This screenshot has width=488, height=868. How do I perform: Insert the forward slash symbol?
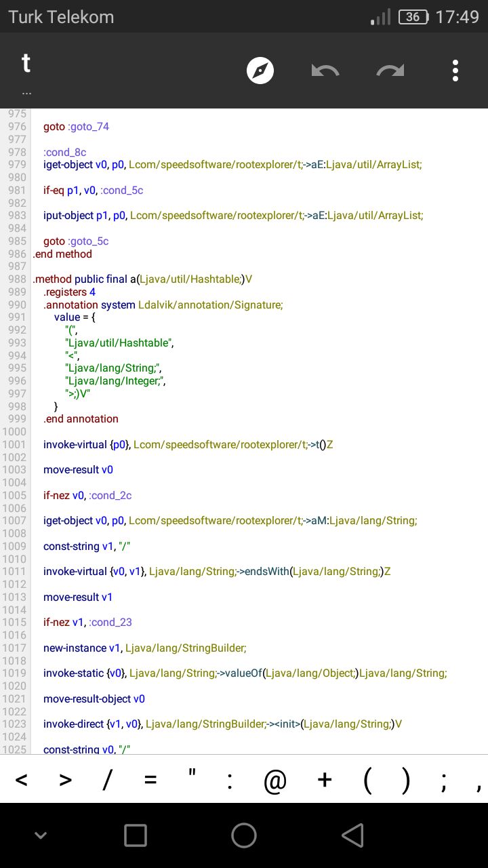point(106,781)
